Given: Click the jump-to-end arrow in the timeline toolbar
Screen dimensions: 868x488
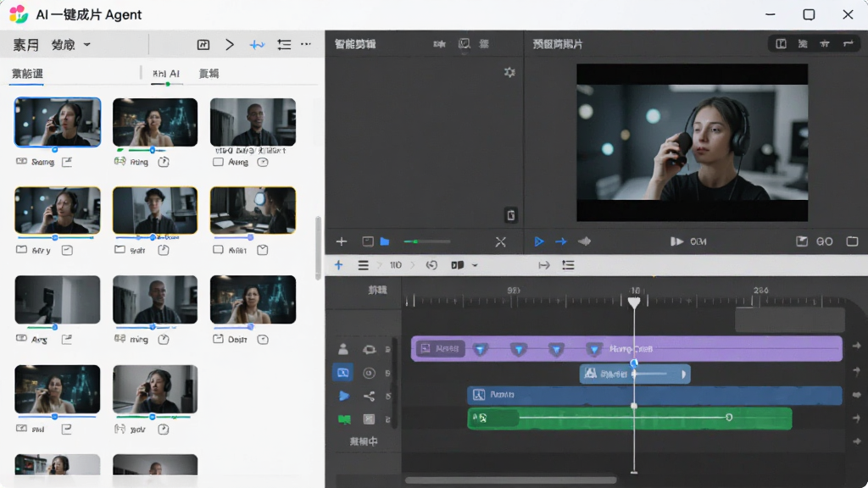Looking at the screenshot, I should (x=544, y=265).
